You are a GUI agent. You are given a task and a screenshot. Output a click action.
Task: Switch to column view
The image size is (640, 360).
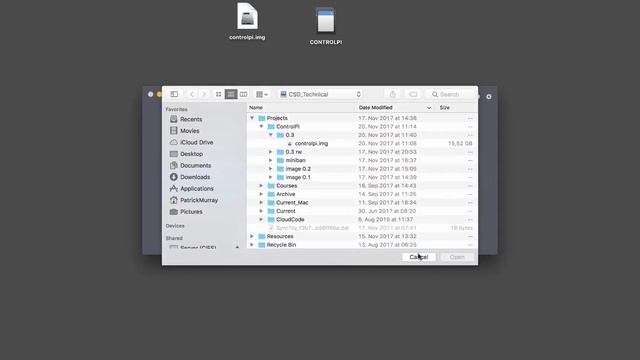[244, 94]
